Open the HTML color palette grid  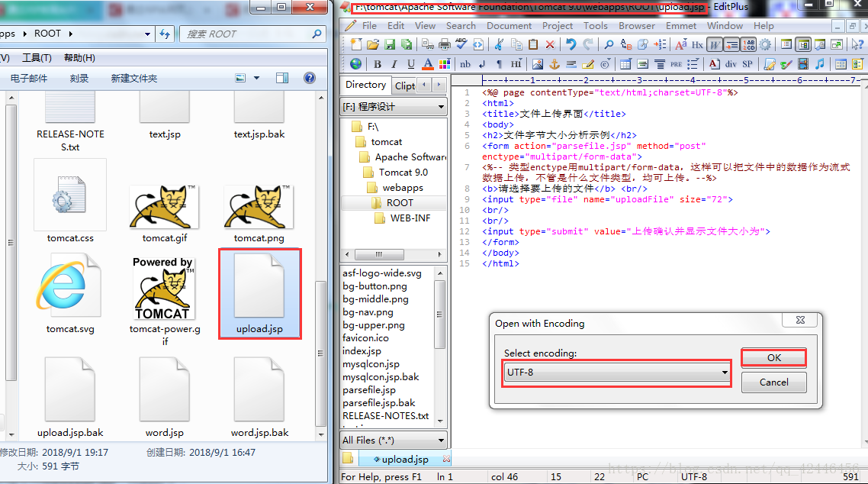click(x=445, y=64)
